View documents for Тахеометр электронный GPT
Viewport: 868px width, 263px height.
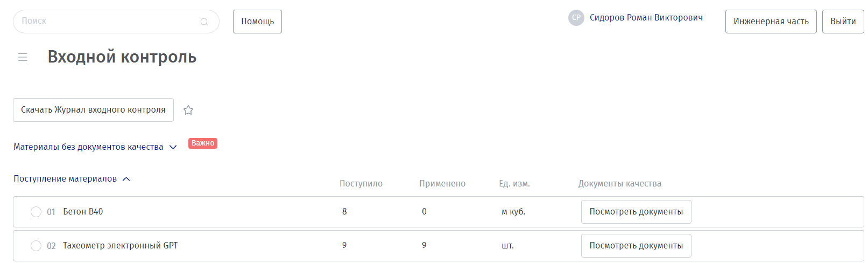tap(636, 246)
